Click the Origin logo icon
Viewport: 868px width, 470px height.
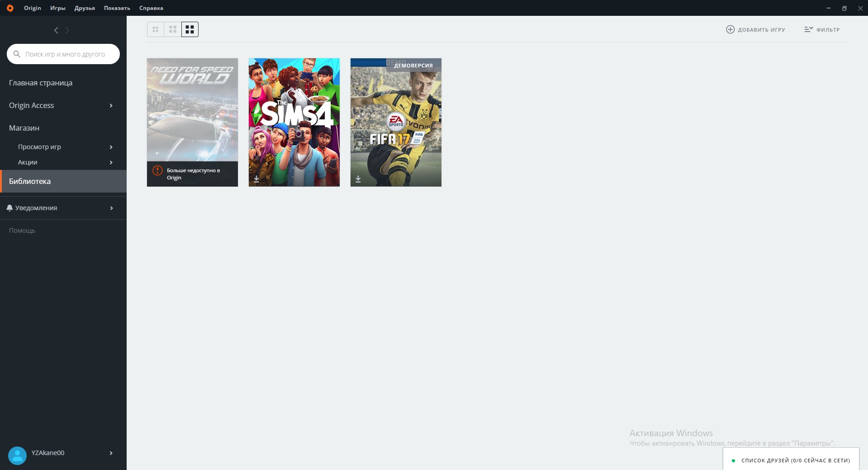pos(10,8)
